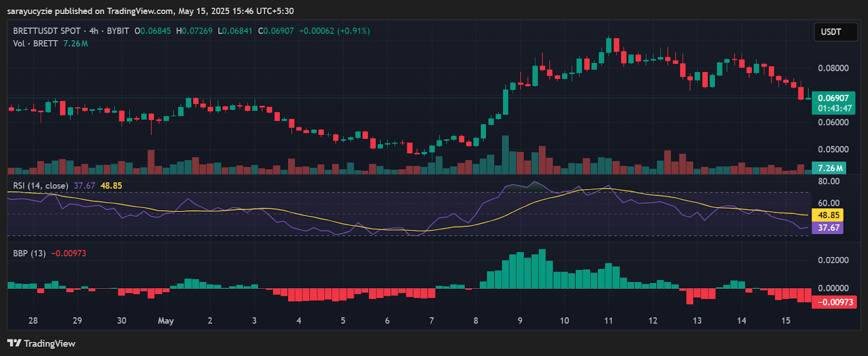Click the TradingView wordmark text
868x356 pixels.
tap(49, 344)
